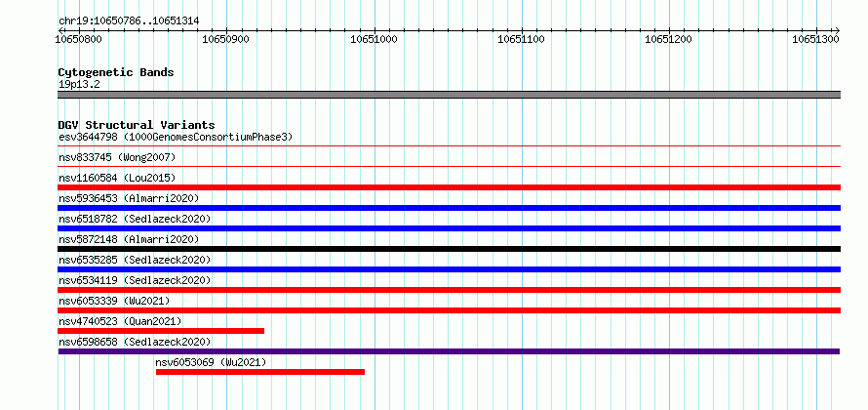Select the blue bar under nsv6535285

(x=449, y=269)
